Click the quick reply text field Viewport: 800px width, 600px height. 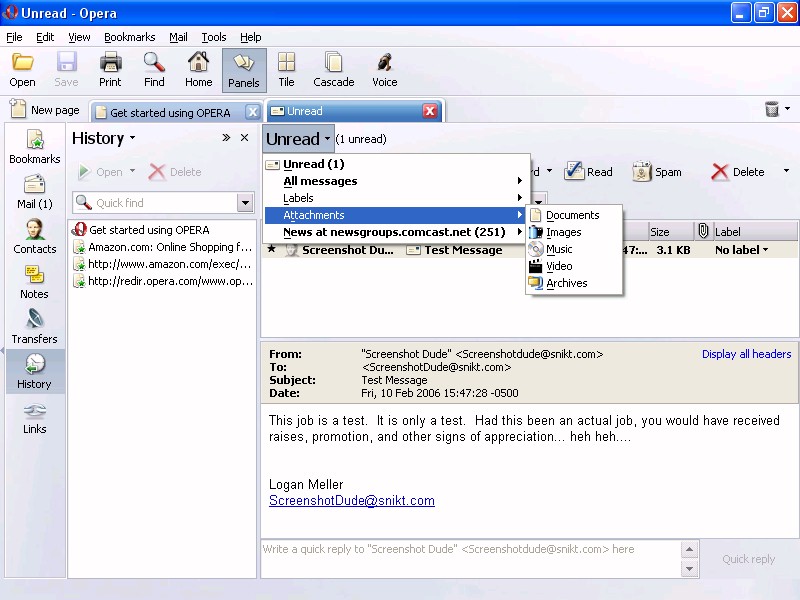pyautogui.click(x=470, y=559)
